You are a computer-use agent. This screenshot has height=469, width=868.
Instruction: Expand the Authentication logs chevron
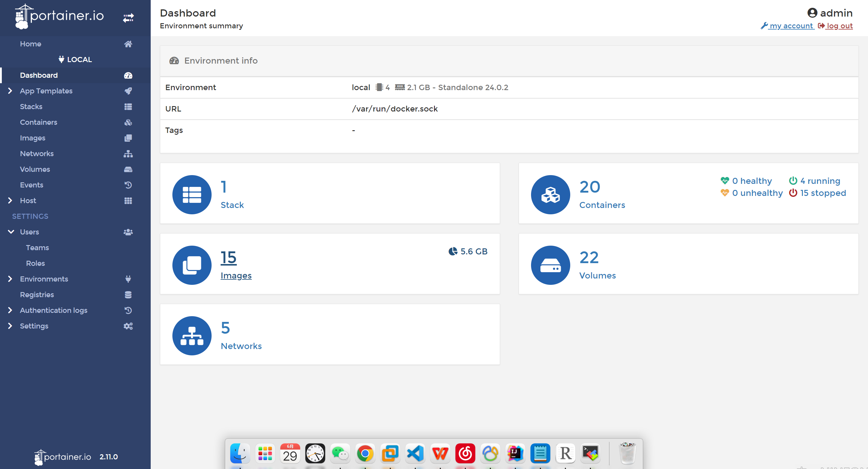[x=10, y=310]
